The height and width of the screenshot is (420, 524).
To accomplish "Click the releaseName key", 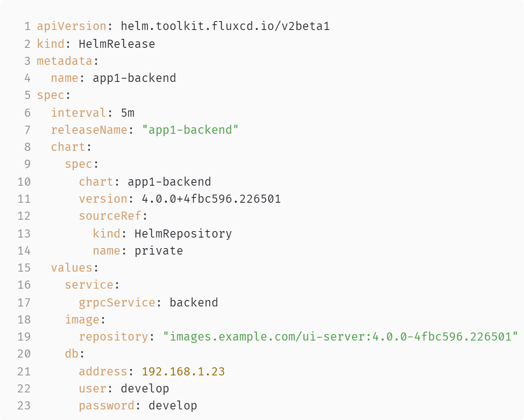I will click(89, 130).
